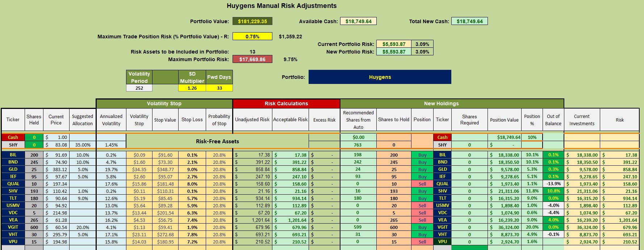The height and width of the screenshot is (250, 644).
Task: Select SHV out of balance 10.8%
Action: 553,191
